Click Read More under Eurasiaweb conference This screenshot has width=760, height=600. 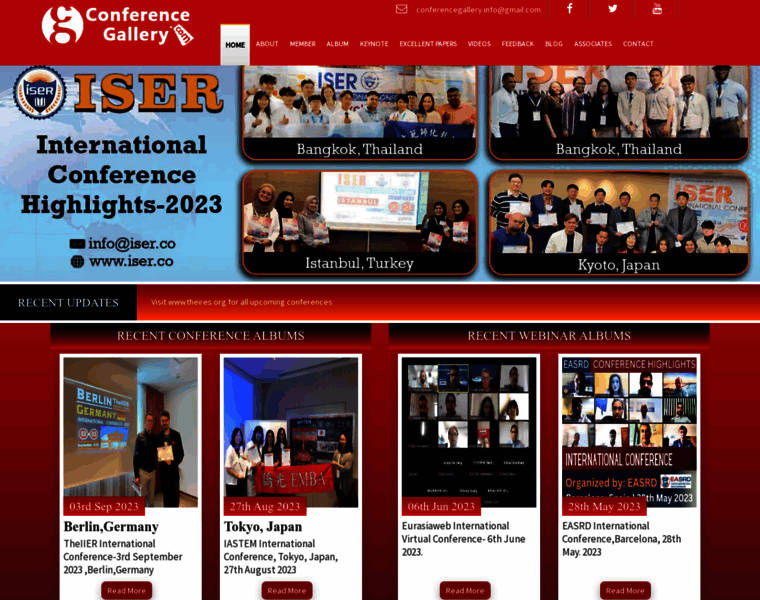coord(465,590)
